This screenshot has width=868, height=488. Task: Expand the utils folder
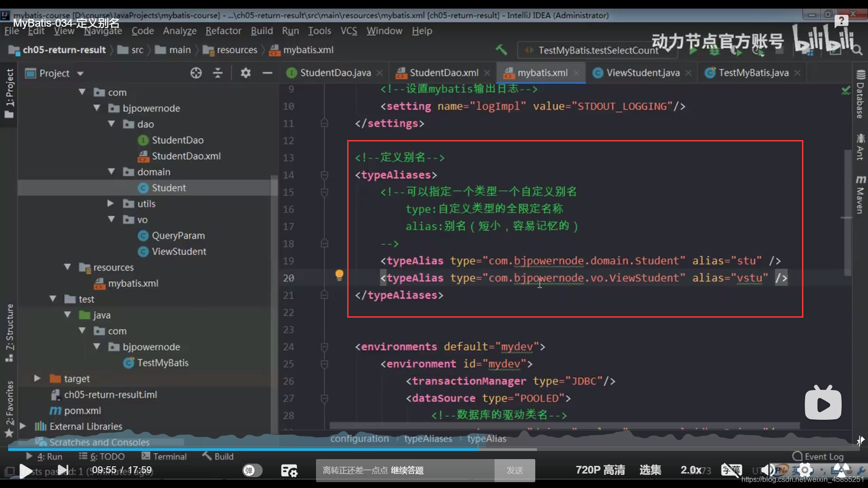point(110,203)
